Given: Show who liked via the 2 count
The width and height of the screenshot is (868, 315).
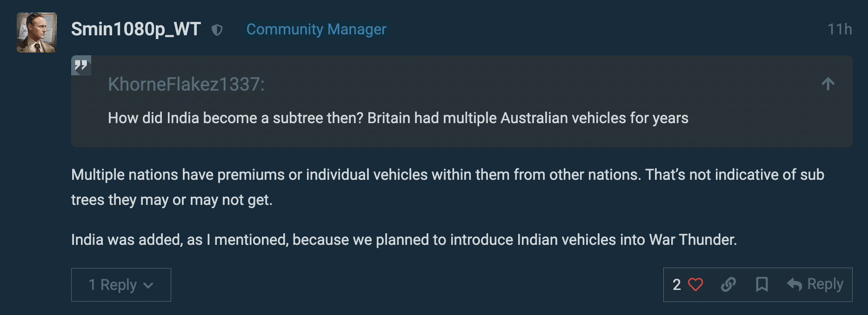Looking at the screenshot, I should click(676, 284).
